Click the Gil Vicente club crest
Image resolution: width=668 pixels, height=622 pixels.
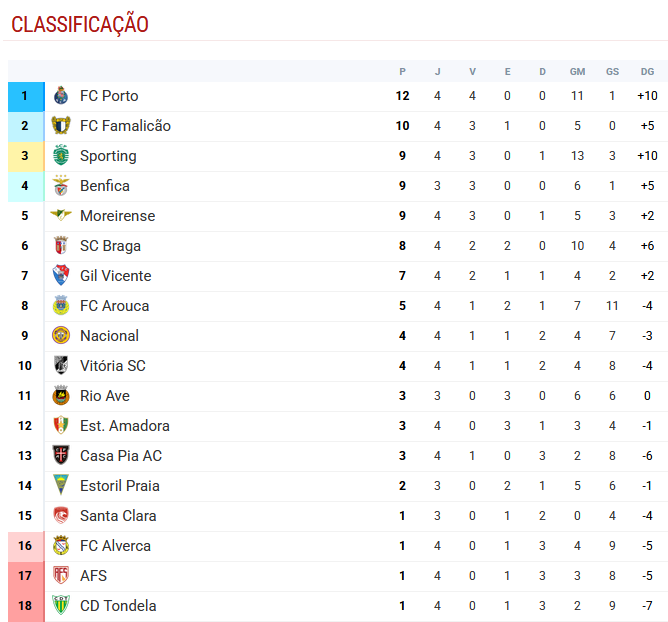pyautogui.click(x=61, y=275)
